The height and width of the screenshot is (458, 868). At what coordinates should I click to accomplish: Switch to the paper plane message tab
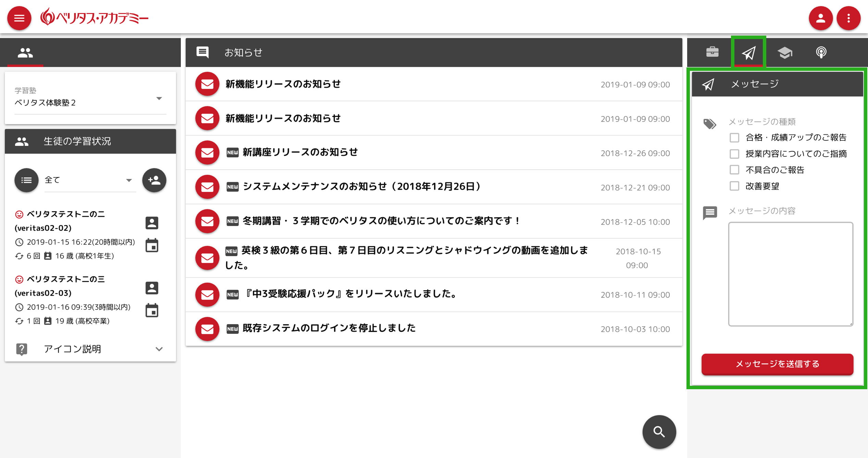pyautogui.click(x=748, y=52)
